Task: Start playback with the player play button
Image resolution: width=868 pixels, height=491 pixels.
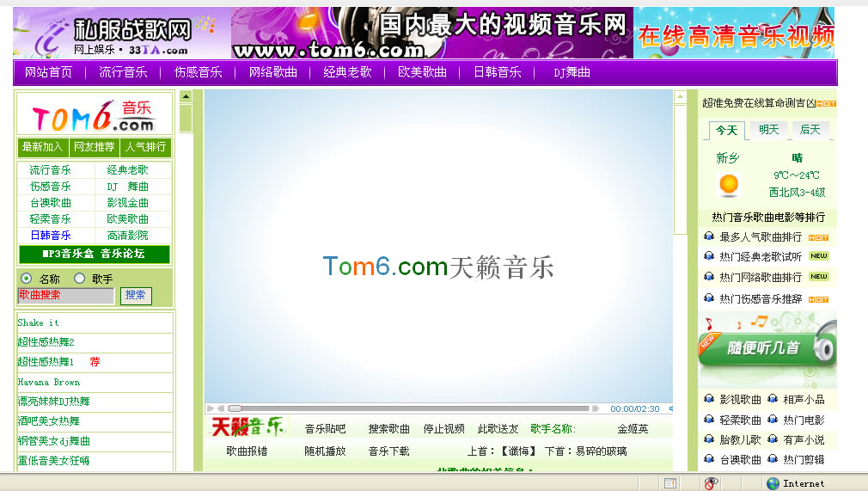Action: pos(211,408)
